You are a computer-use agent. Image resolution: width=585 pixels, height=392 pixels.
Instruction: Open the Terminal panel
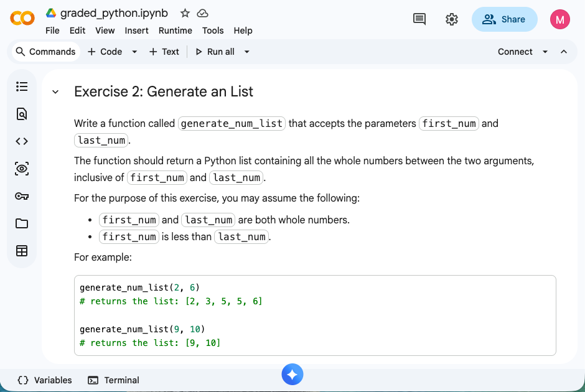[x=113, y=380]
